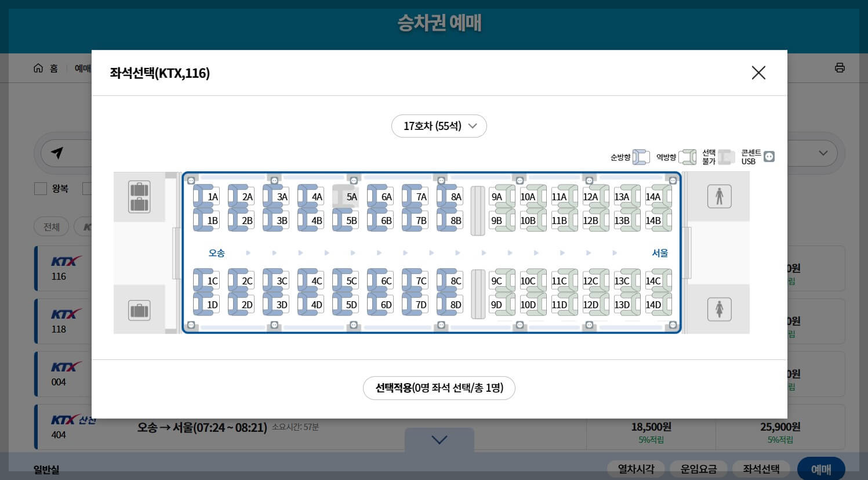Click the upper luggage storage icon
Viewport: 868px width, 480px height.
(139, 197)
